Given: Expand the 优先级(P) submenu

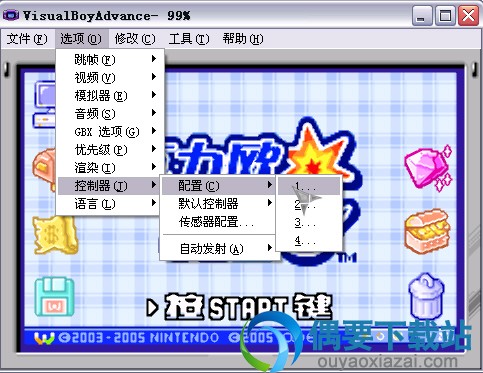Looking at the screenshot, I should tap(110, 150).
